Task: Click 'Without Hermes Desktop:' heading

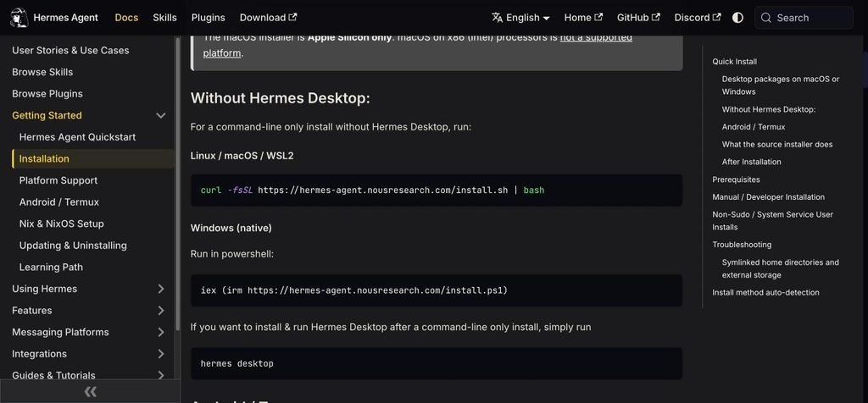Action: (280, 98)
